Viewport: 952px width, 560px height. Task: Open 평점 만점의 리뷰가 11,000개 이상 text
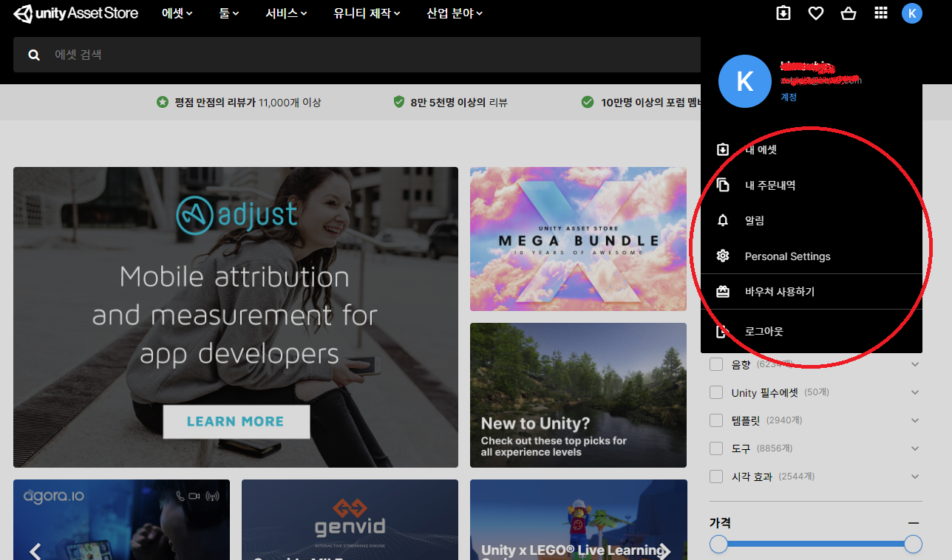248,103
